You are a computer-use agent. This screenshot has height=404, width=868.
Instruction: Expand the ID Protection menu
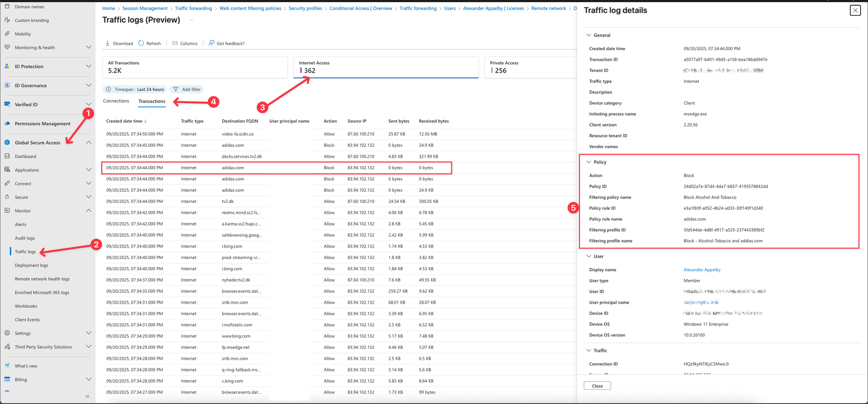click(x=89, y=66)
